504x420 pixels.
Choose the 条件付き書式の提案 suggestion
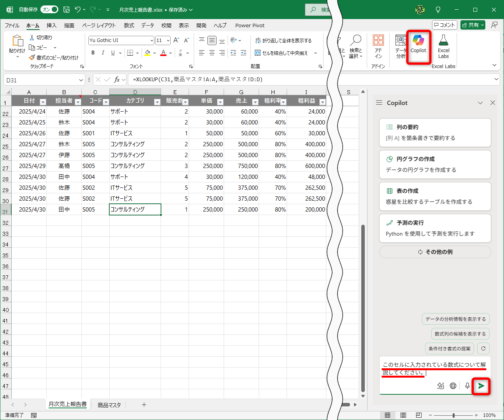tap(450, 348)
